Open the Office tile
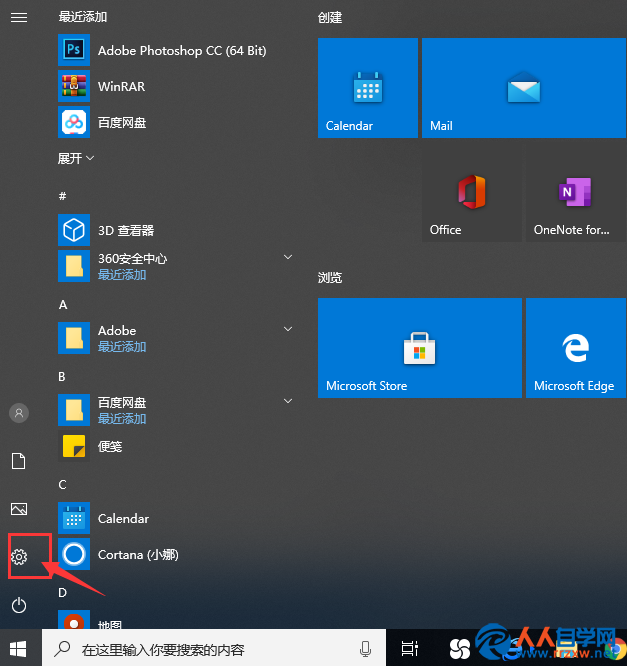Image resolution: width=627 pixels, height=666 pixels. [472, 192]
